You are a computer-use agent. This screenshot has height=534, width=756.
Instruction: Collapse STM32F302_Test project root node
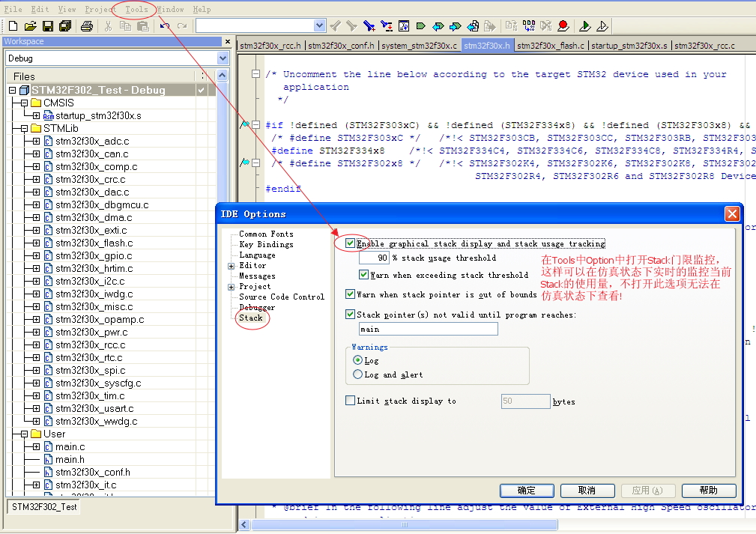pos(13,90)
